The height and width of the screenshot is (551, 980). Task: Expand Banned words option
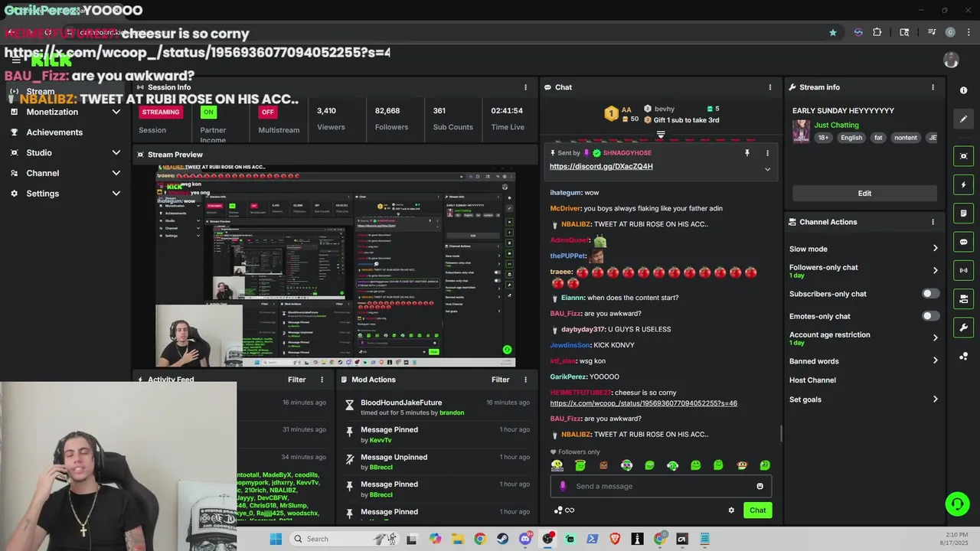[x=935, y=361]
